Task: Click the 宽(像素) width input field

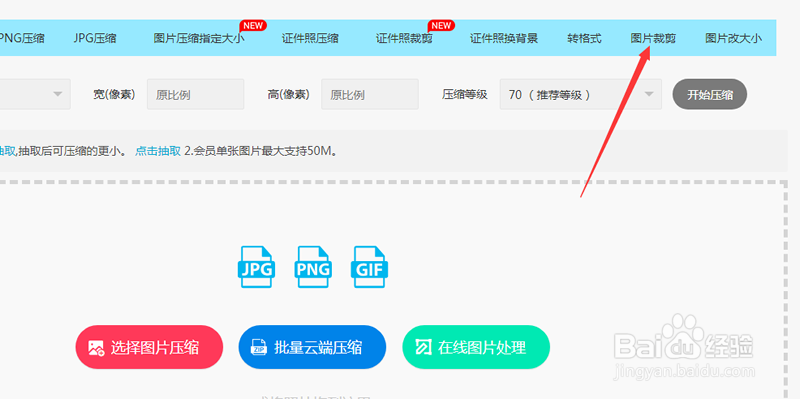Action: [x=195, y=94]
